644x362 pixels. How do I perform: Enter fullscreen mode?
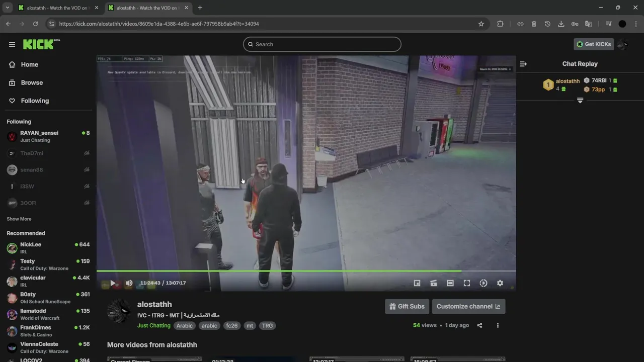pyautogui.click(x=467, y=283)
